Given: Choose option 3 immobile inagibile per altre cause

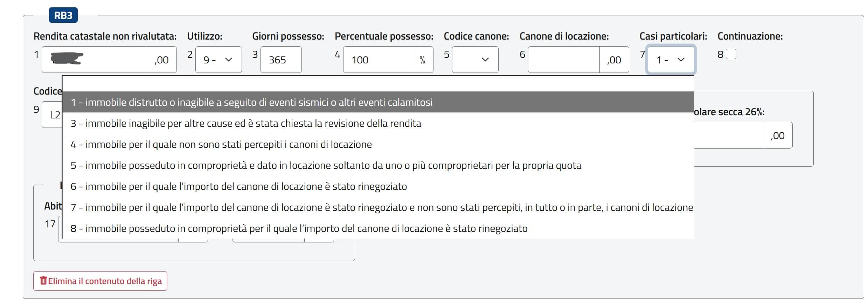Looking at the screenshot, I should 246,123.
